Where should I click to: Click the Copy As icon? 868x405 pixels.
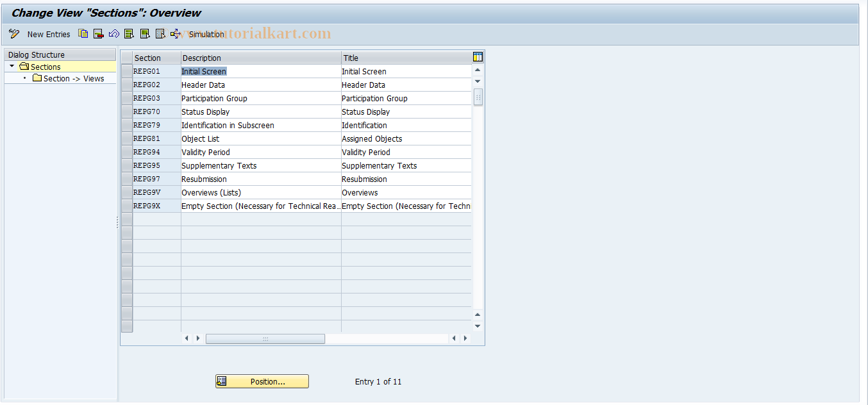click(x=83, y=34)
